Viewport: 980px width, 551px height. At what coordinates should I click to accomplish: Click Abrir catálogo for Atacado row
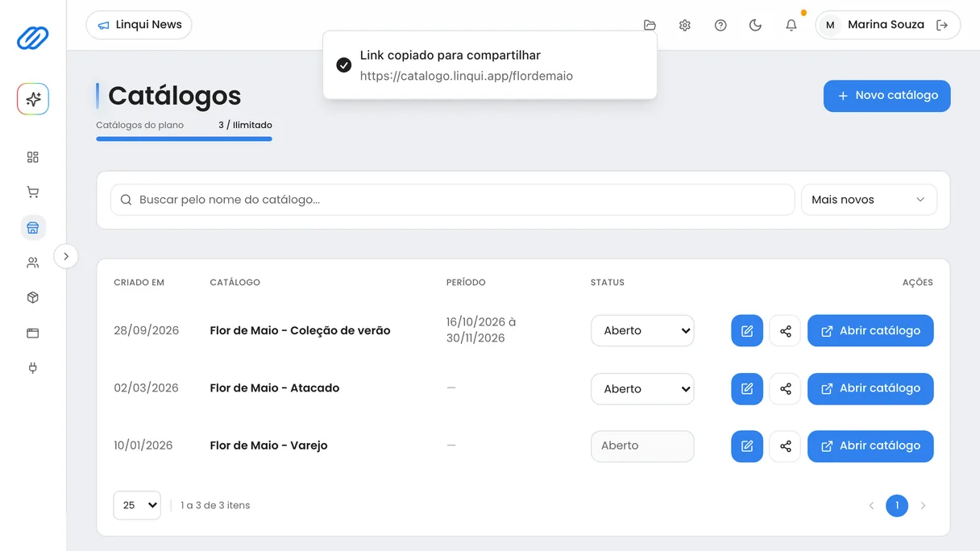pyautogui.click(x=870, y=388)
